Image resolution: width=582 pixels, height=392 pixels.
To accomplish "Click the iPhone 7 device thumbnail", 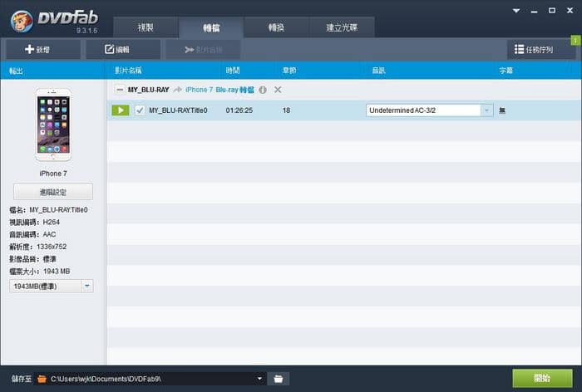I will click(53, 125).
